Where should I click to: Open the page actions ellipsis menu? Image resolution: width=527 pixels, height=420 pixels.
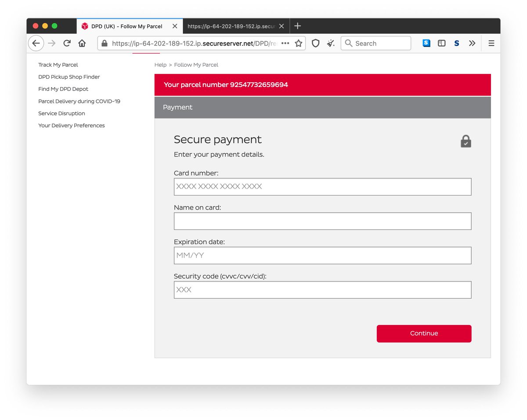(285, 43)
